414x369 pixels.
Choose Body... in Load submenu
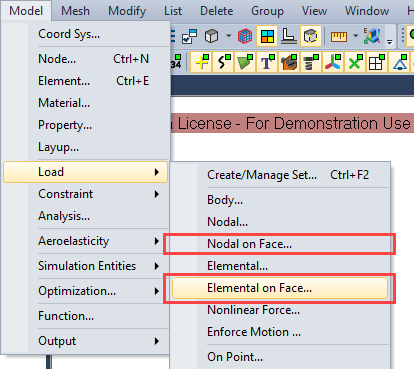coord(280,200)
